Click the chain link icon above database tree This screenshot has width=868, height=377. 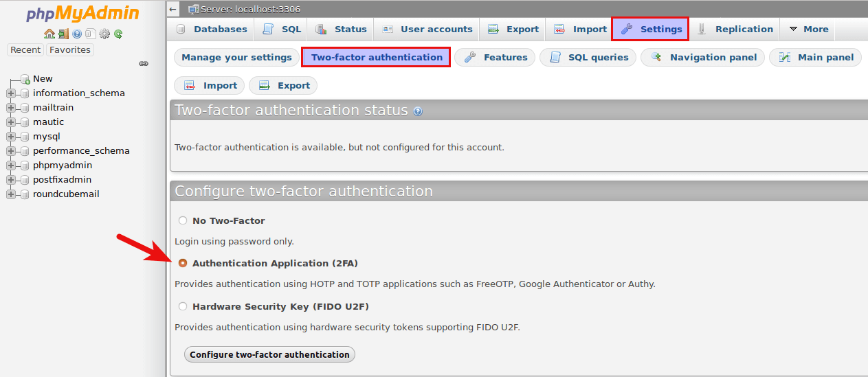(x=144, y=63)
